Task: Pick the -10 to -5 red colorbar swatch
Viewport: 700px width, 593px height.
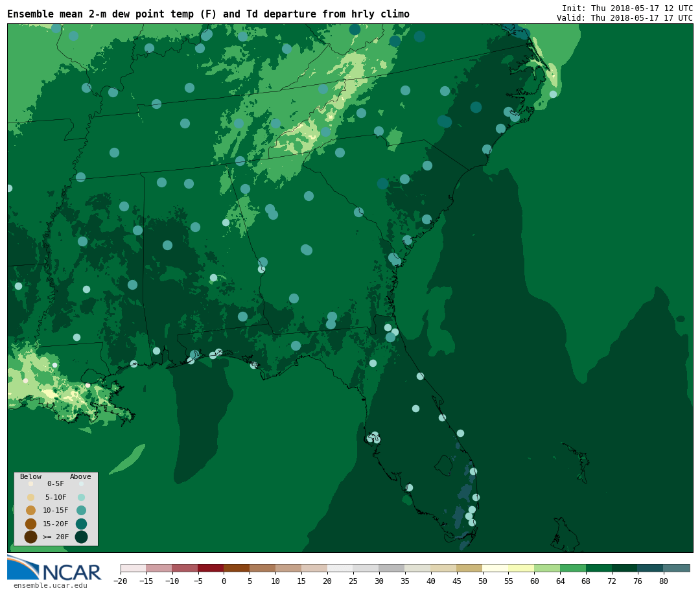Action: [x=185, y=568]
